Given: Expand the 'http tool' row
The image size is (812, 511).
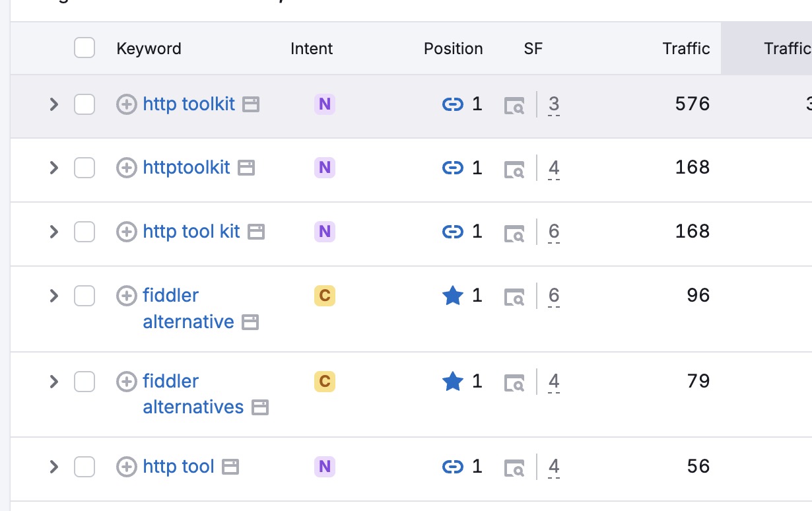Looking at the screenshot, I should coord(54,467).
